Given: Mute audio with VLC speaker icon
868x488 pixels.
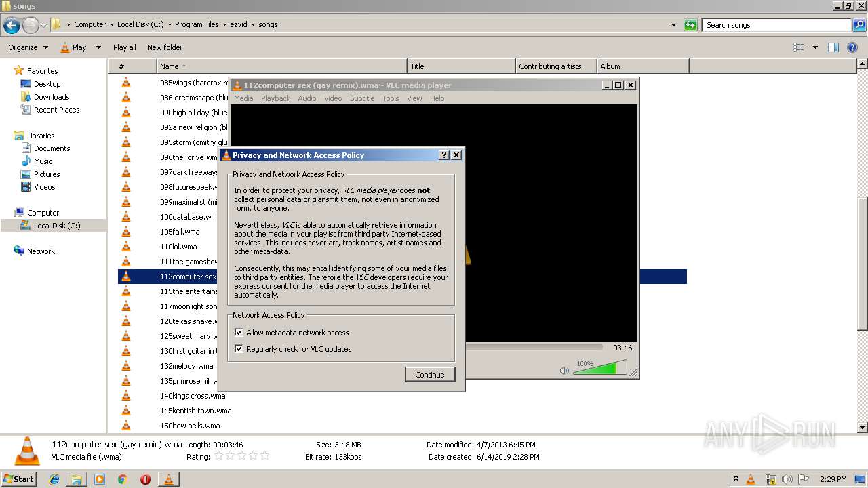Looking at the screenshot, I should click(564, 371).
